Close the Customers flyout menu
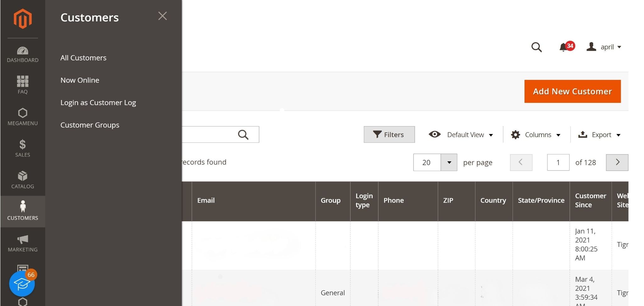Screen dimensions: 644x306 pyautogui.click(x=162, y=16)
